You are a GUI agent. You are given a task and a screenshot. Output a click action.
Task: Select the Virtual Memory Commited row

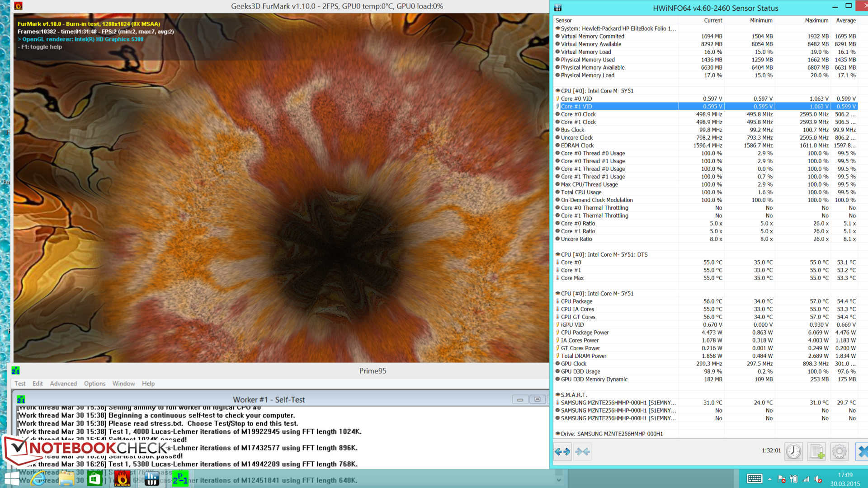pos(706,36)
